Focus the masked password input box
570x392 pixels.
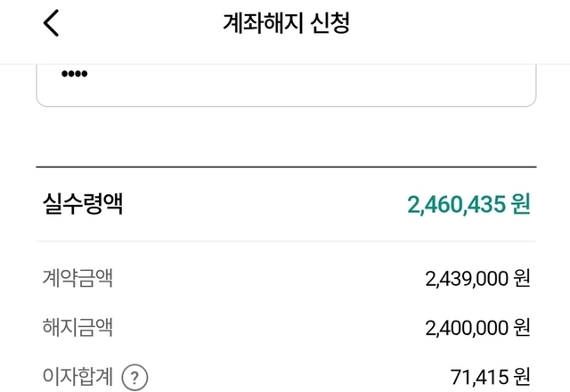pyautogui.click(x=286, y=86)
